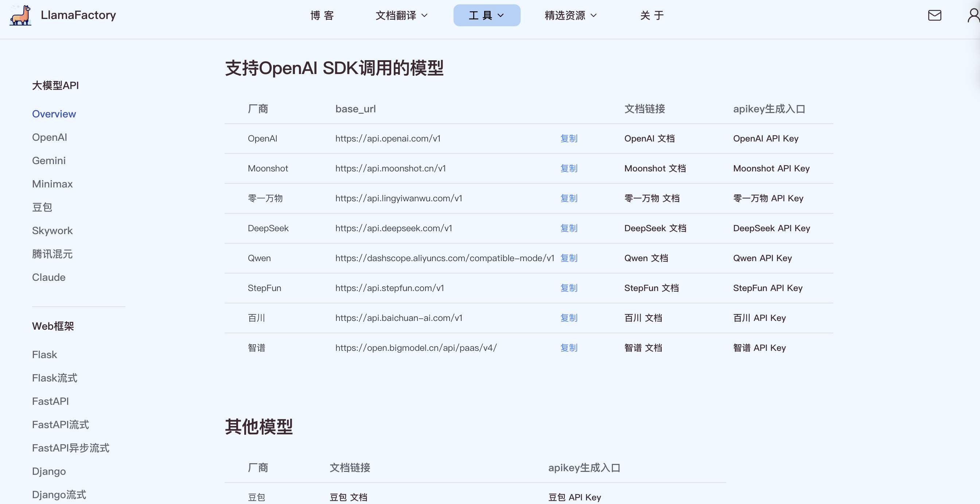Open the StepFun API Key link
The image size is (980, 504).
pyautogui.click(x=767, y=288)
